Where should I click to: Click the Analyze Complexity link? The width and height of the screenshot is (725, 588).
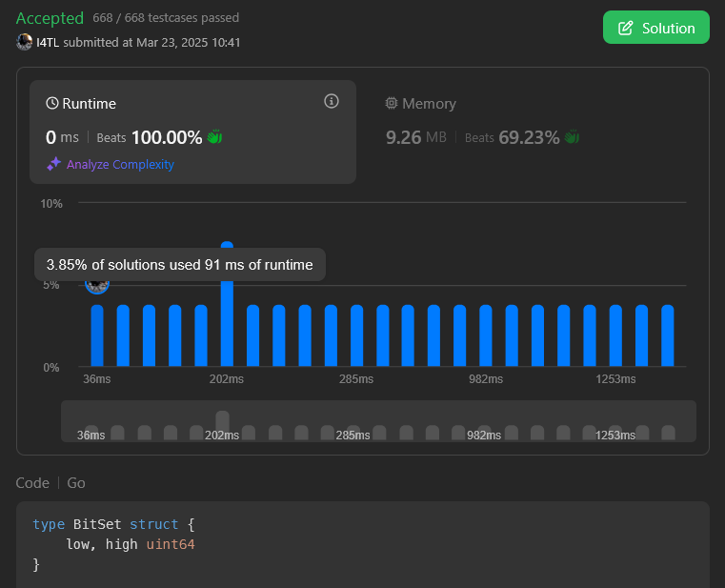120,164
